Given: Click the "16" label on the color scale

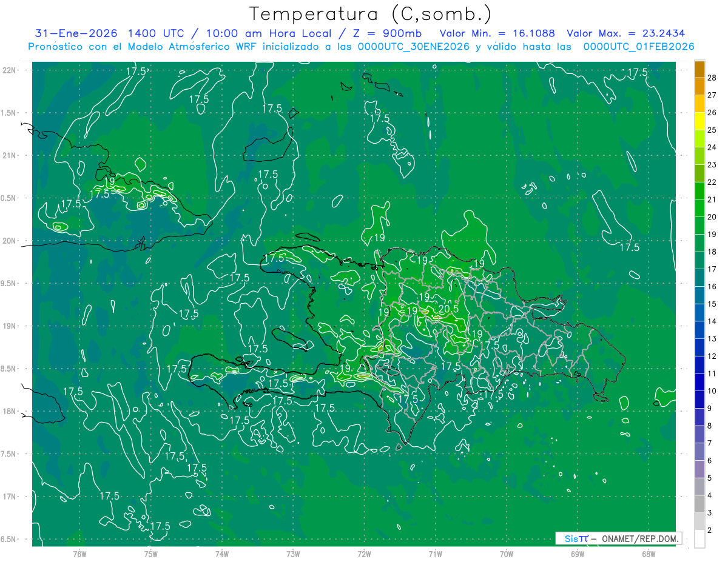Looking at the screenshot, I should [712, 287].
